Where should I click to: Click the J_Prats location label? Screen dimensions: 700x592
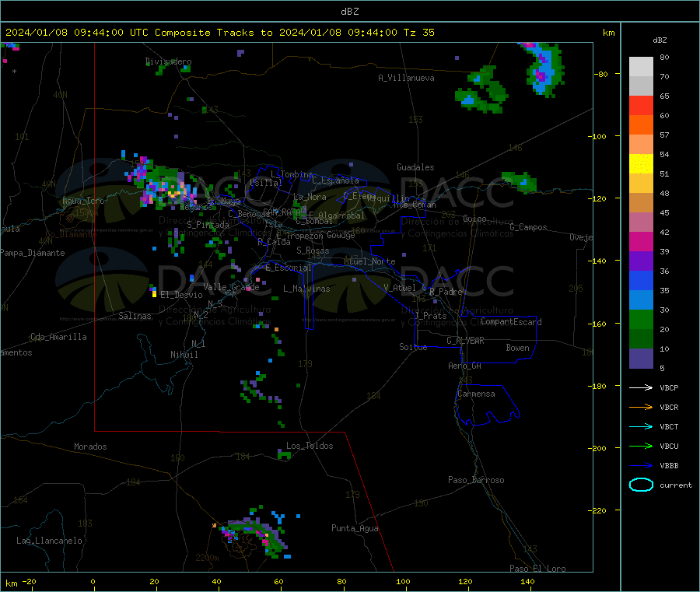click(x=431, y=316)
